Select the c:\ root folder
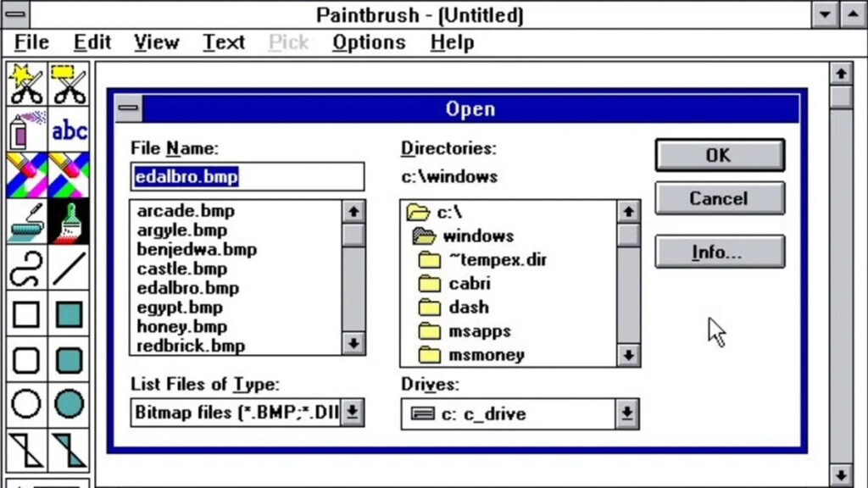 [x=435, y=212]
